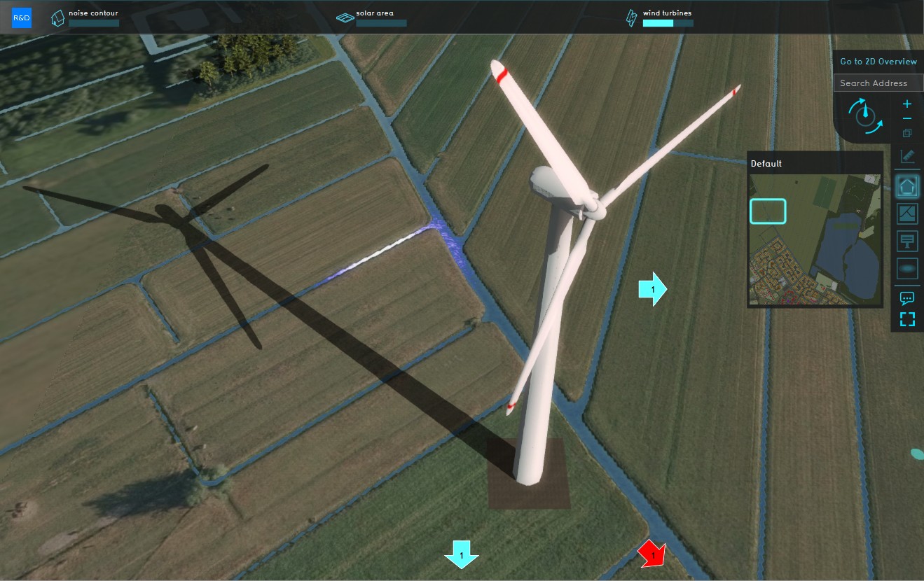Zoom in with the plus button
Screen dimensions: 924x581
(907, 104)
